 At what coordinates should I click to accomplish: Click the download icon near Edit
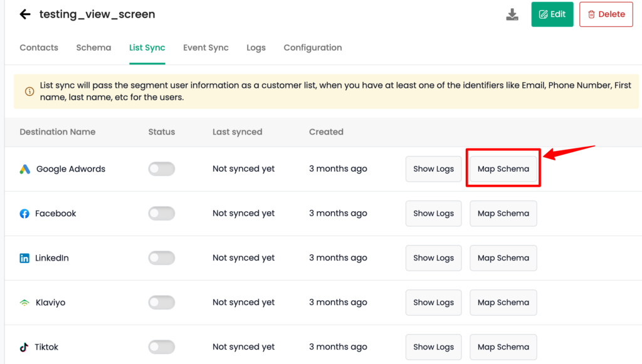pyautogui.click(x=512, y=14)
